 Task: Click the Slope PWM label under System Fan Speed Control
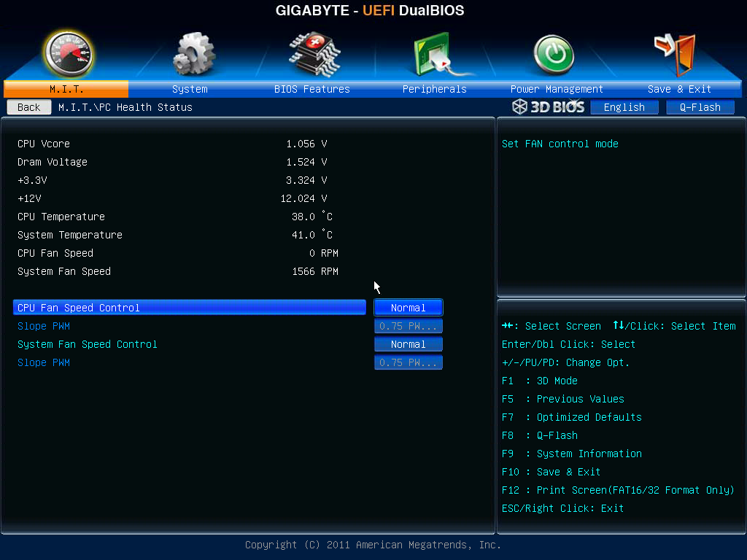pos(44,362)
